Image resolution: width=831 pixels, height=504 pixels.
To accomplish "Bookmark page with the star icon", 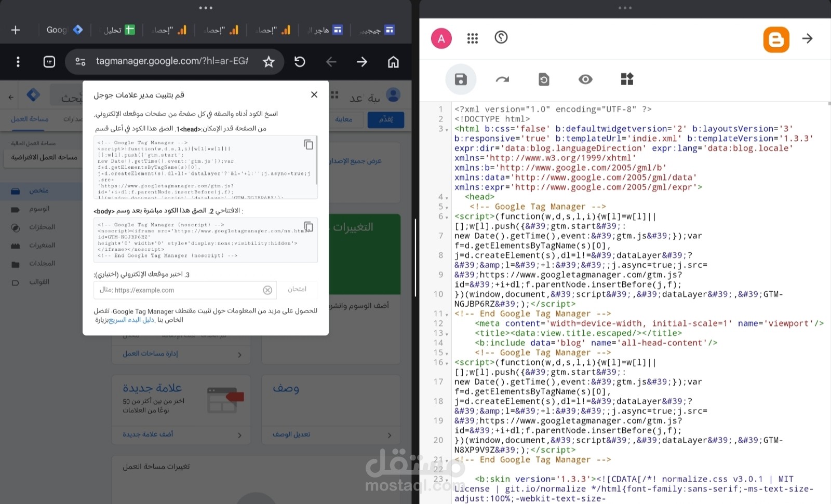I will point(269,62).
